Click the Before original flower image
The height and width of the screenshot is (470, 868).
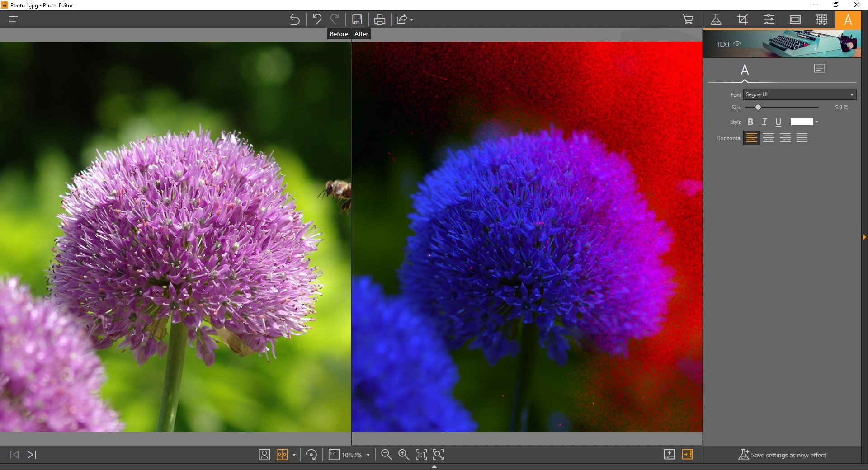coord(175,237)
